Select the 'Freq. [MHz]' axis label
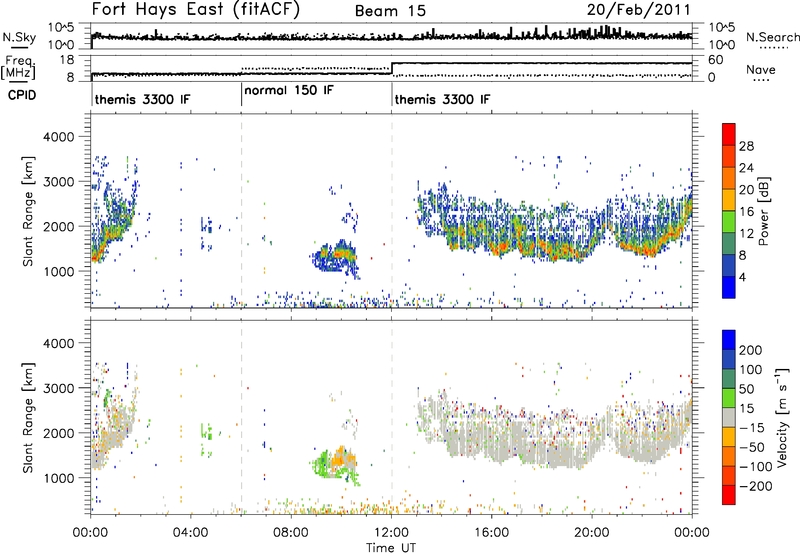Image resolution: width=800 pixels, height=554 pixels. coord(18,67)
